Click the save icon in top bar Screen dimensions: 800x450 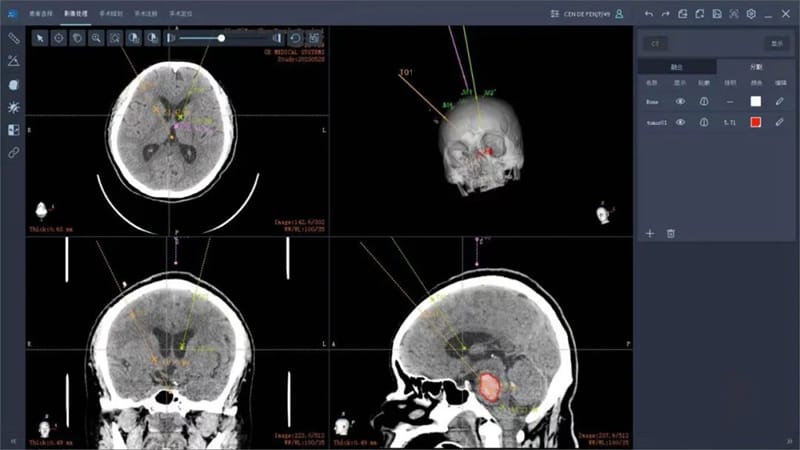click(717, 14)
